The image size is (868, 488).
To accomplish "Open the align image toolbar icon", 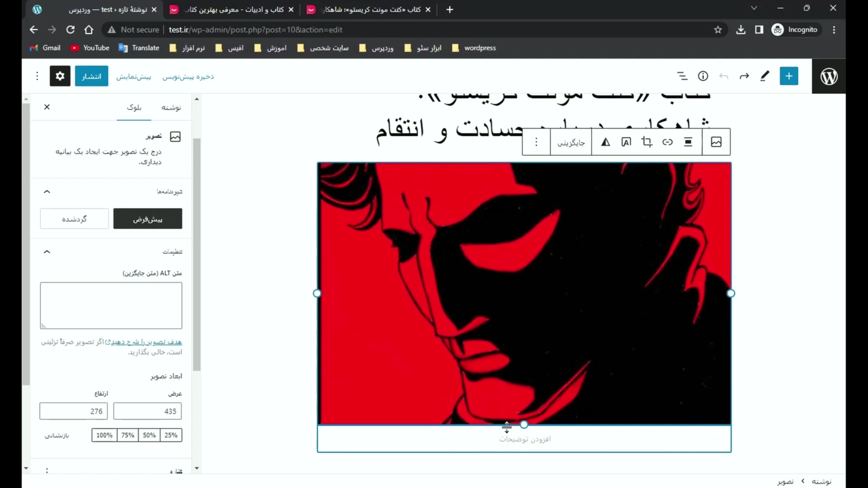I will tap(688, 142).
